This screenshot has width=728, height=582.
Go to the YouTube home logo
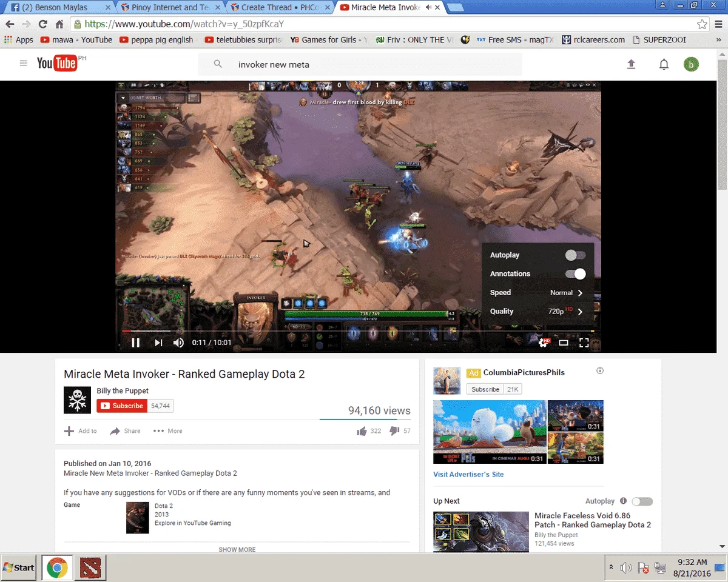click(x=57, y=63)
